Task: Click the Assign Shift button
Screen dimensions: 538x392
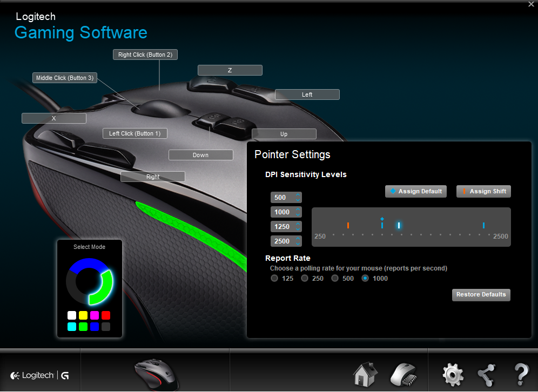Action: tap(483, 191)
